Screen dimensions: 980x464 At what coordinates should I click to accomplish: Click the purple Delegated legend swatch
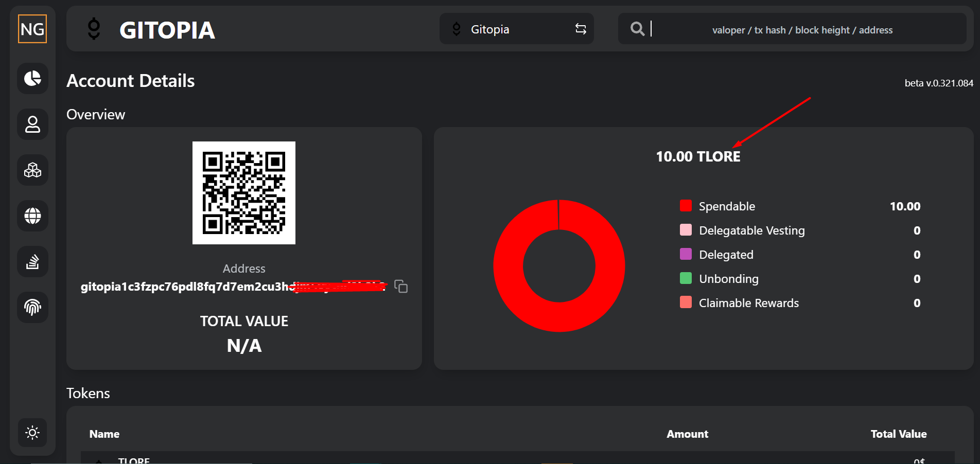pyautogui.click(x=686, y=254)
